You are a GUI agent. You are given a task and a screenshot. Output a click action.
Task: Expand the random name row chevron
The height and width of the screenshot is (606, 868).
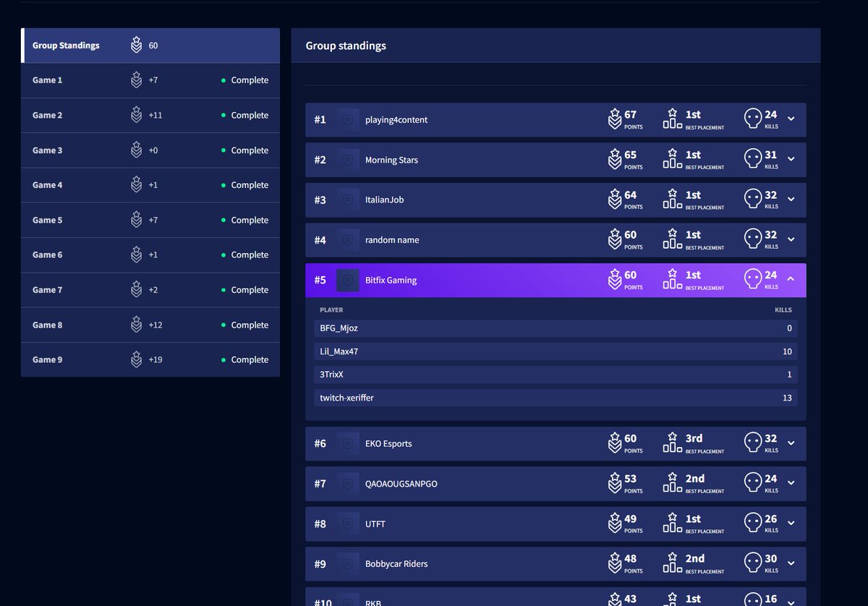pyautogui.click(x=791, y=240)
